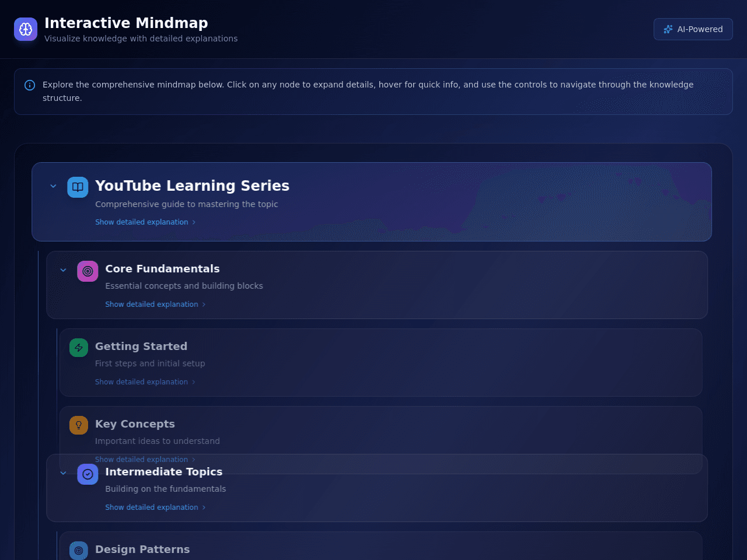Click 'Building on the fundamentals' text
Image resolution: width=747 pixels, height=560 pixels.
[x=165, y=489]
